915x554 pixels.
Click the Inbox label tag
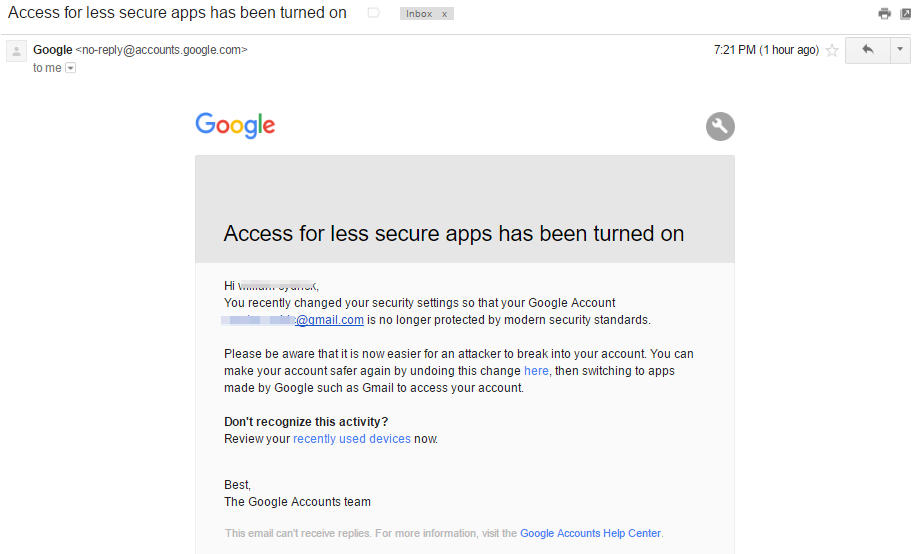[419, 14]
